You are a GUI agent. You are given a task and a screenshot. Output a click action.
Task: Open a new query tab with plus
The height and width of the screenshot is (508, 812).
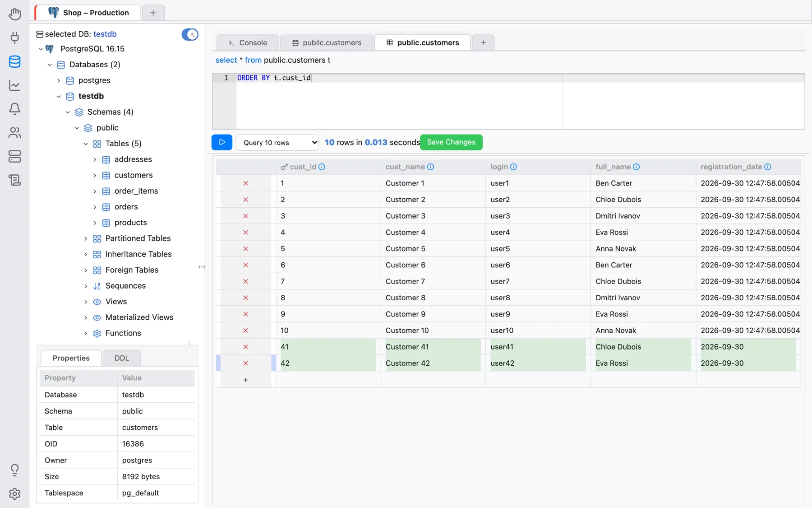(483, 42)
